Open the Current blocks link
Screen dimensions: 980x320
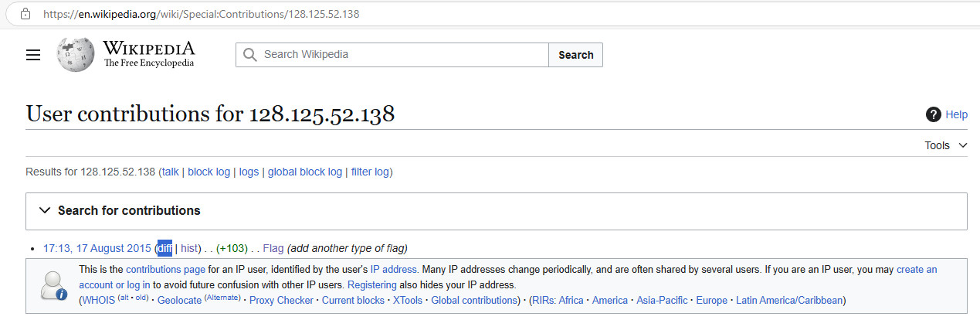pos(353,300)
